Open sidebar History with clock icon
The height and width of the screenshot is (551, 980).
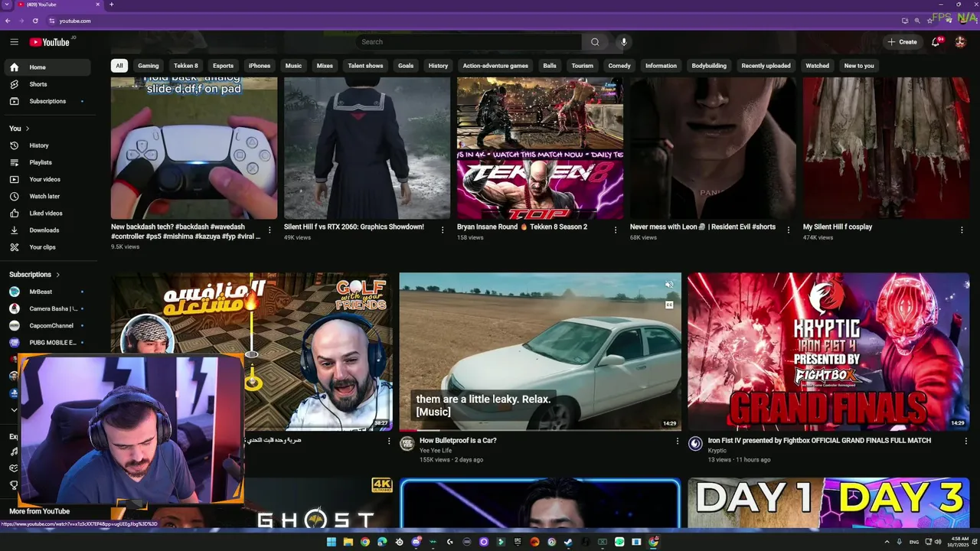(x=48, y=145)
